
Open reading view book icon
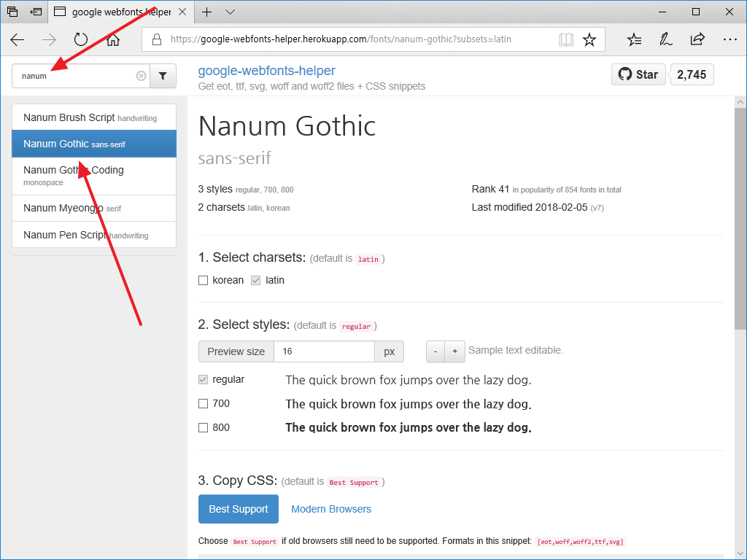click(566, 39)
